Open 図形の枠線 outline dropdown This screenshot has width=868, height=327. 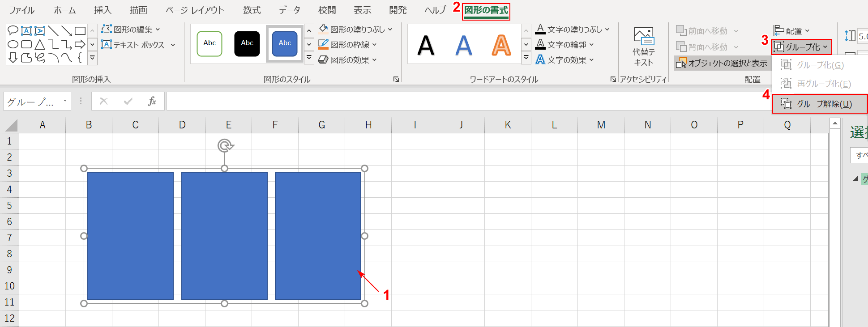point(347,45)
